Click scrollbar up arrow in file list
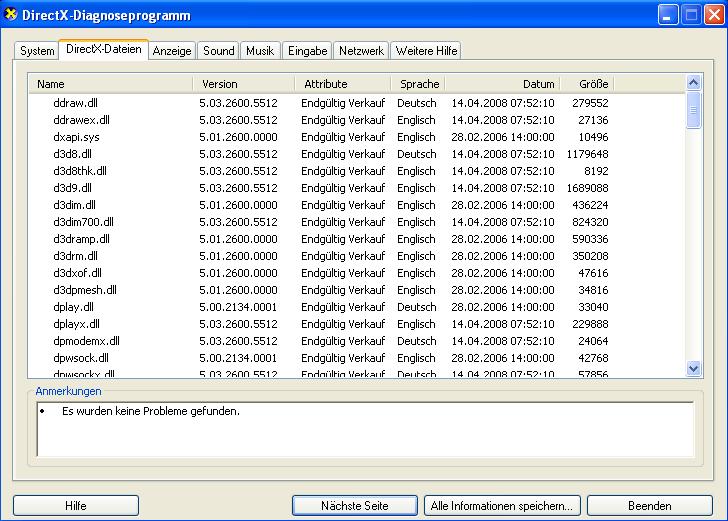Image resolution: width=728 pixels, height=521 pixels. pos(693,83)
